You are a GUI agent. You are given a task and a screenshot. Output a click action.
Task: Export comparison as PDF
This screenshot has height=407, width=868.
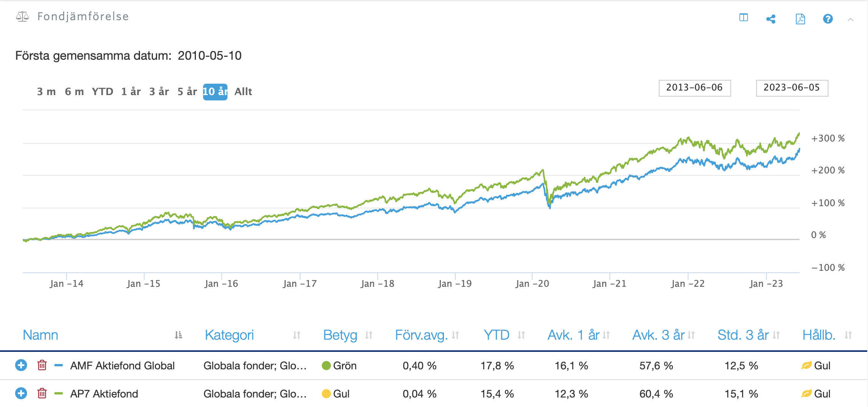[x=800, y=19]
